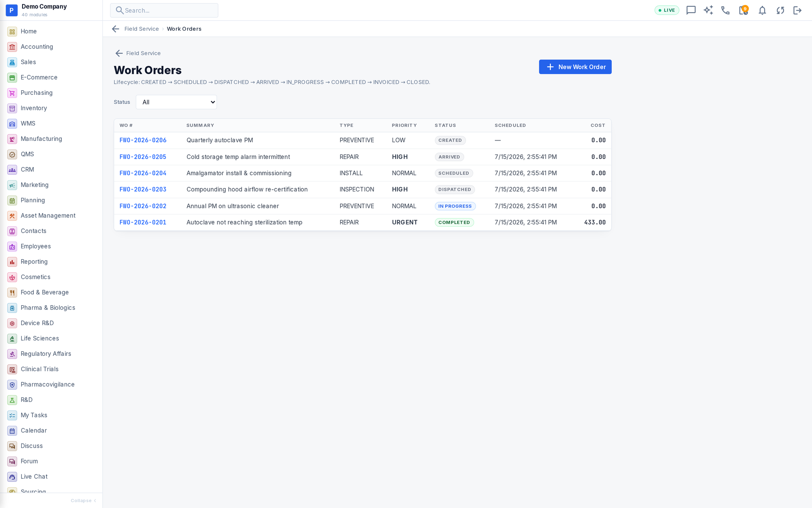This screenshot has height=508, width=812.
Task: Click the Discuss sidebar icon
Action: [x=12, y=446]
